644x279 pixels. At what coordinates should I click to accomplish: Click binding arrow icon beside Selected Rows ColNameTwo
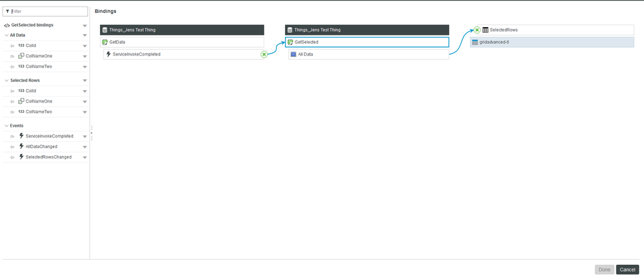click(x=12, y=112)
